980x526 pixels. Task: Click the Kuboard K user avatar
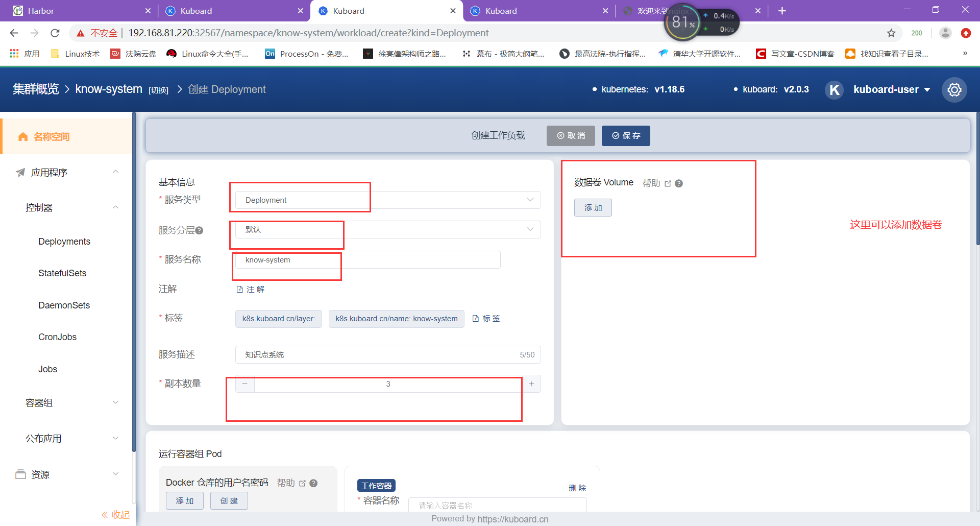pos(834,90)
